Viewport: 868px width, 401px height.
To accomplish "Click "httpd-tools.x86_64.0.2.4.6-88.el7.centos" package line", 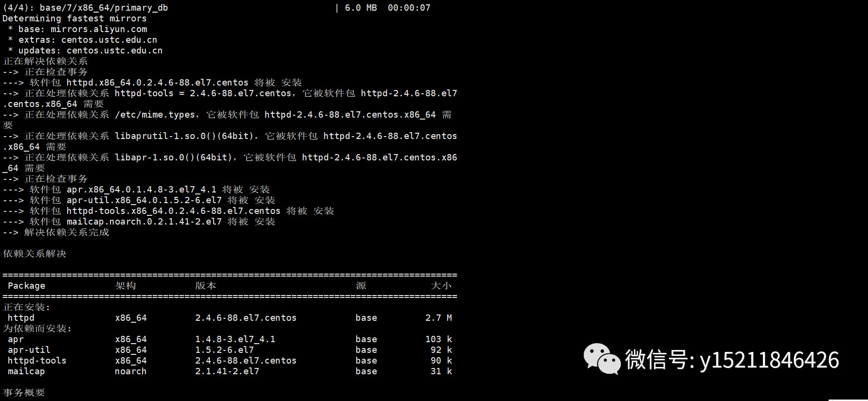I will point(174,211).
